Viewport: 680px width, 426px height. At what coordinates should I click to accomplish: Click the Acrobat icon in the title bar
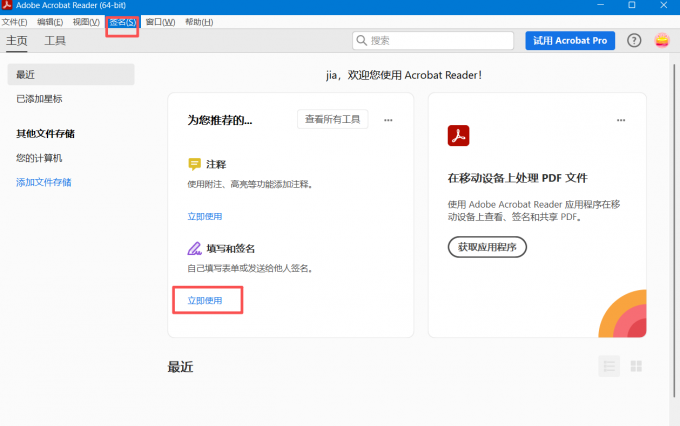[7, 5]
